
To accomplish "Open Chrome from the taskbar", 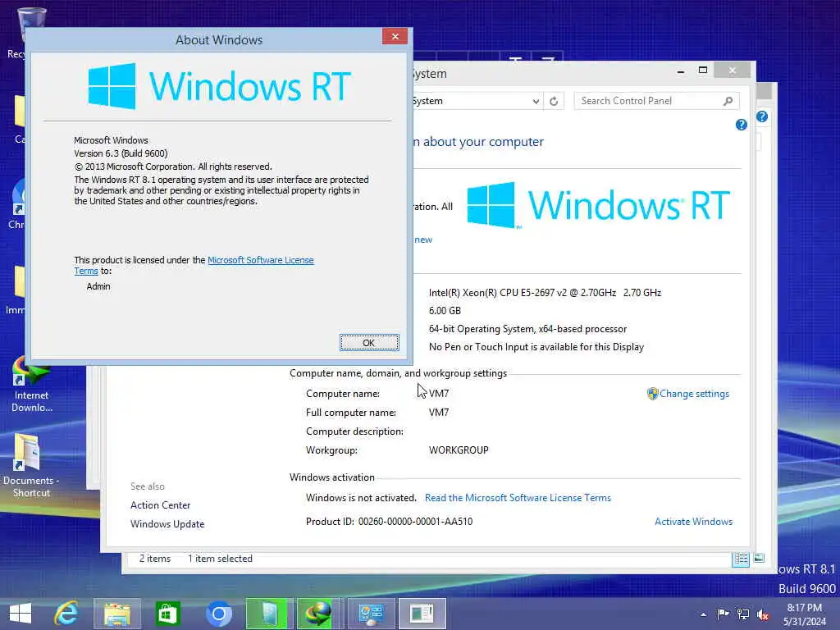I will click(218, 614).
